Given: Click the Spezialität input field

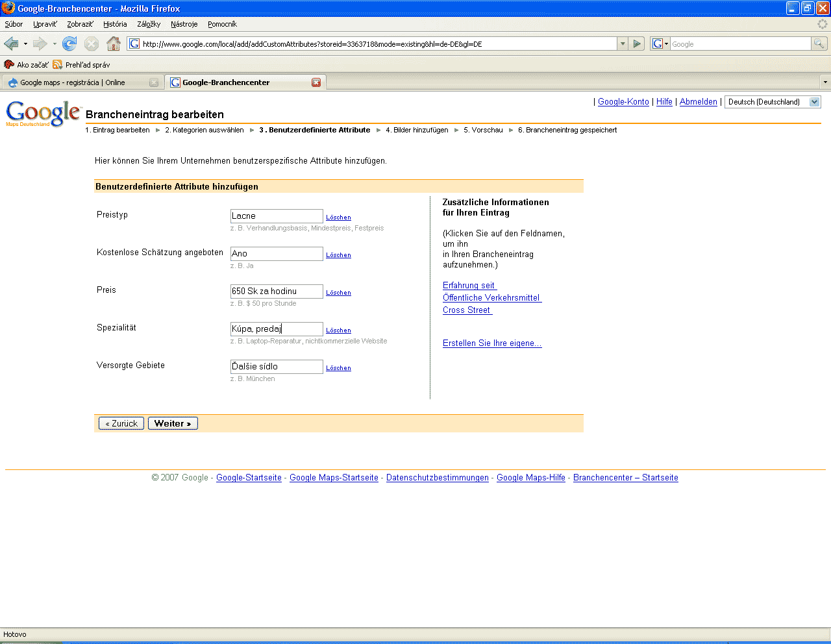Looking at the screenshot, I should pos(277,329).
